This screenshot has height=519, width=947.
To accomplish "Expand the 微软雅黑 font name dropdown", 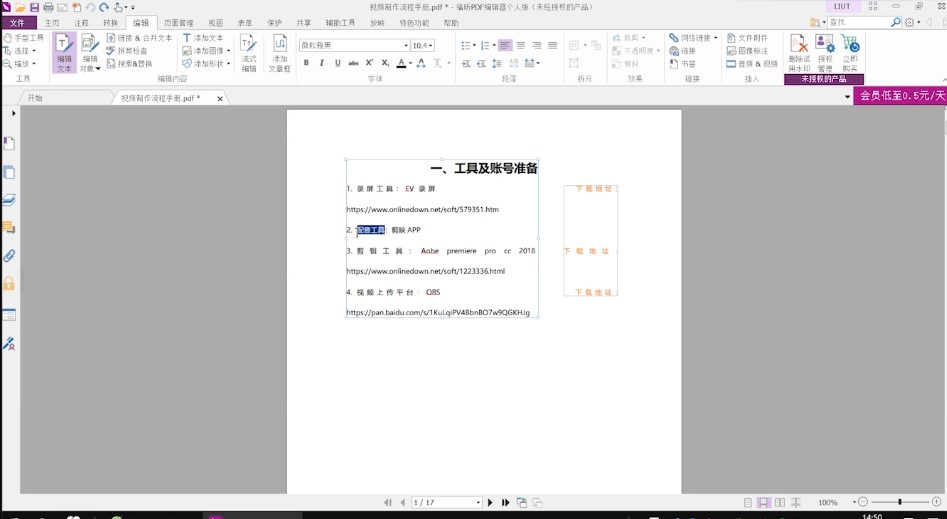I will tap(405, 46).
